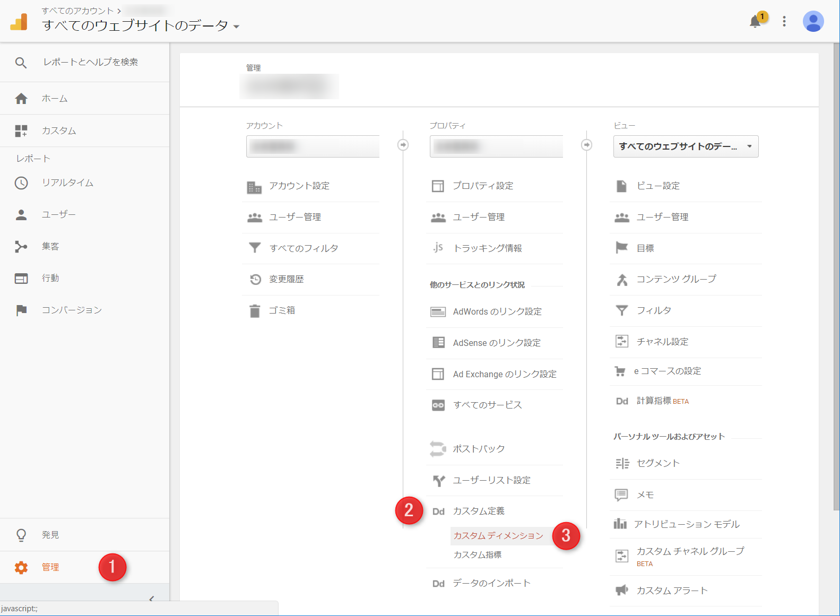Open トラッキング情報 settings
Screen dimensions: 840x616
coord(487,248)
